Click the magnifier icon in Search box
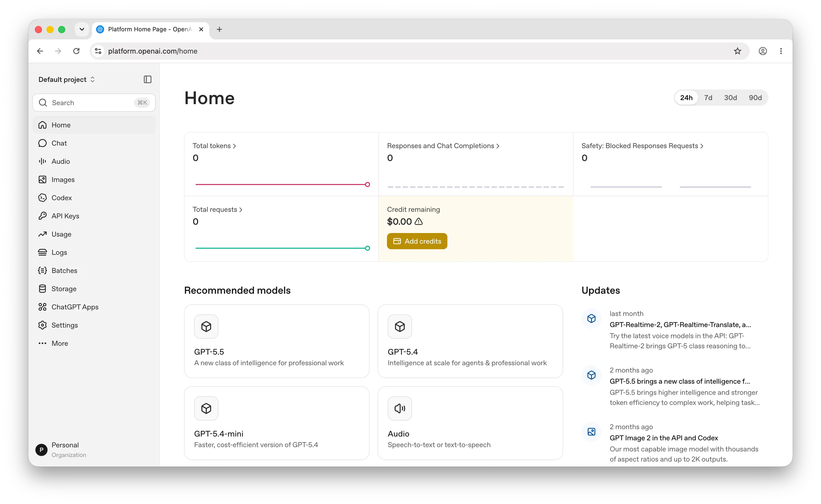Image resolution: width=821 pixels, height=504 pixels. pos(43,103)
